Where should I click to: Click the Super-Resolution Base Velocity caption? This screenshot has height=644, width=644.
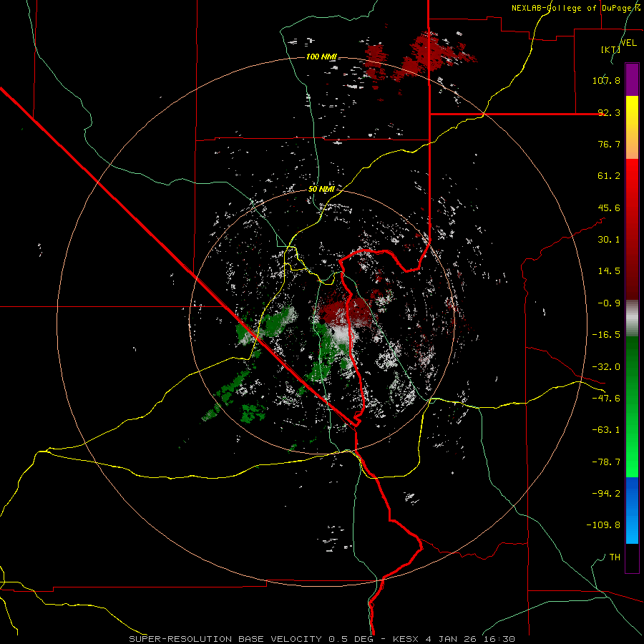(321, 639)
